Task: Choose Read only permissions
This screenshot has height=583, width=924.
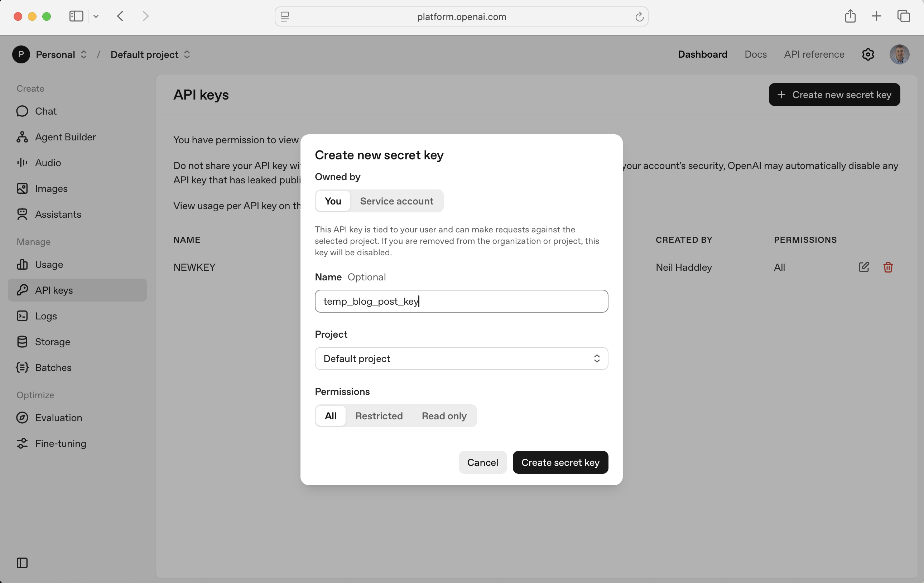Action: point(444,416)
